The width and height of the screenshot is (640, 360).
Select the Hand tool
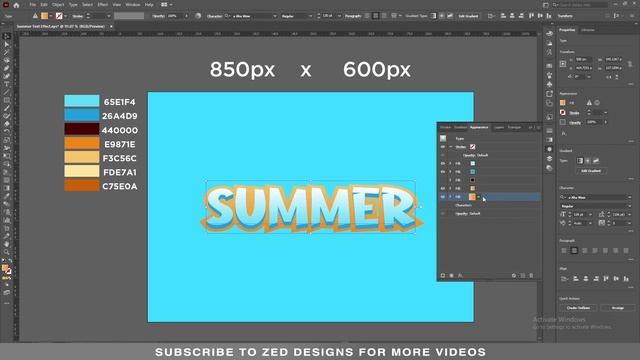[x=7, y=244]
